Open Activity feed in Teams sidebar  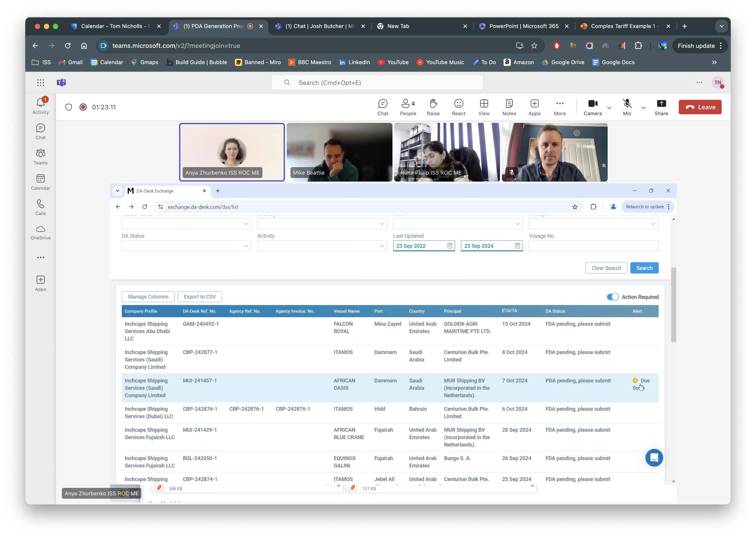[x=40, y=106]
